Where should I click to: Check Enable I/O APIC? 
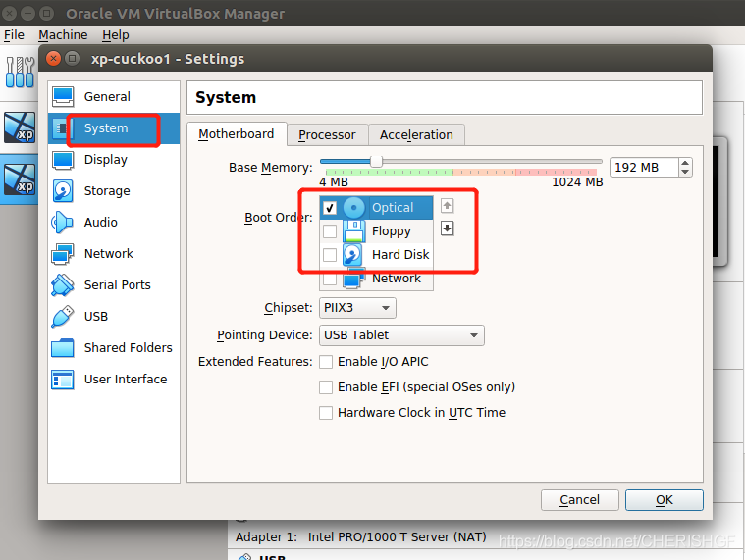[326, 362]
